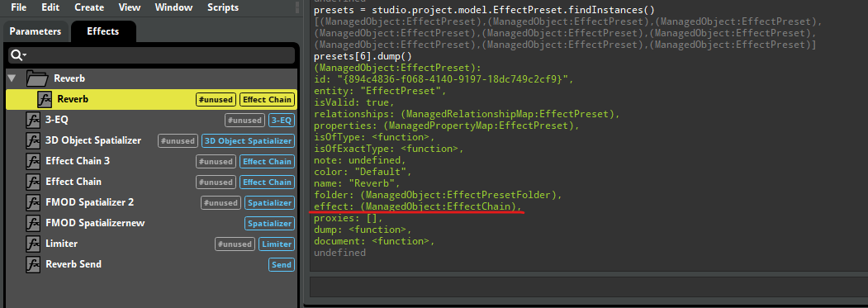Click the Spatializer tag on FMOD Spatializernew
This screenshot has height=308, width=868.
269,223
